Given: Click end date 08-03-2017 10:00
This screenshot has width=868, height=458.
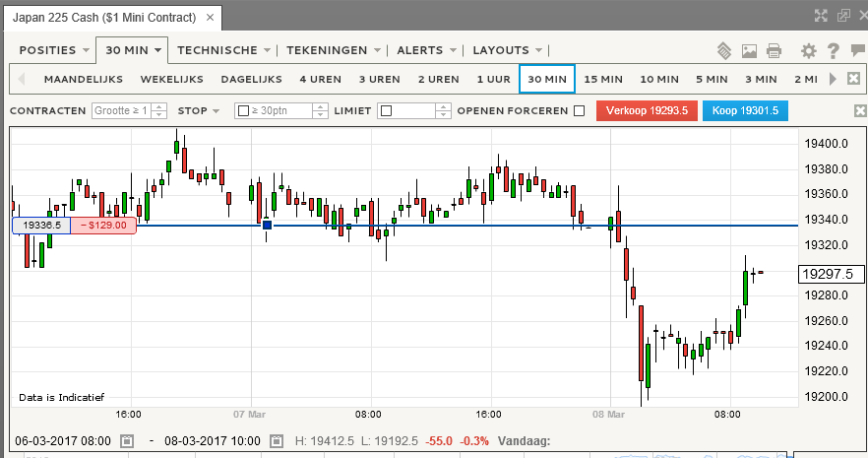Looking at the screenshot, I should [212, 441].
